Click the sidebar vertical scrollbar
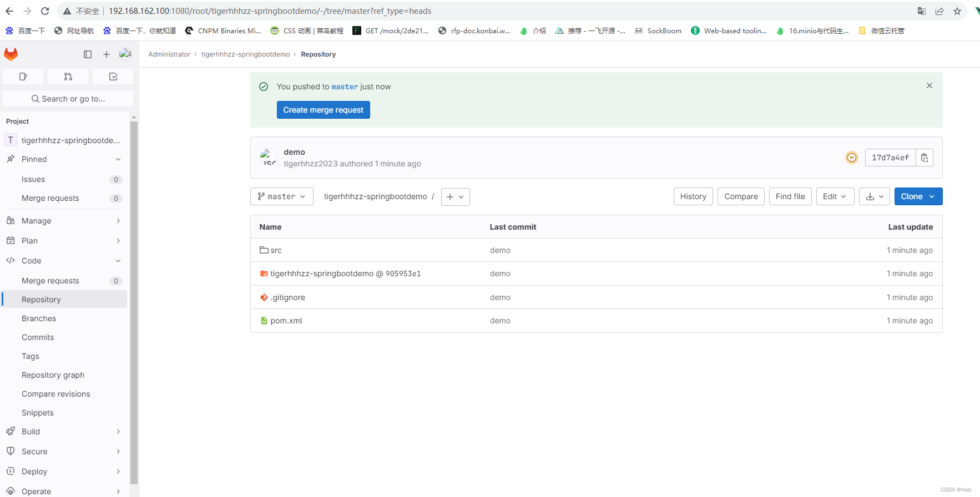 pos(134,300)
